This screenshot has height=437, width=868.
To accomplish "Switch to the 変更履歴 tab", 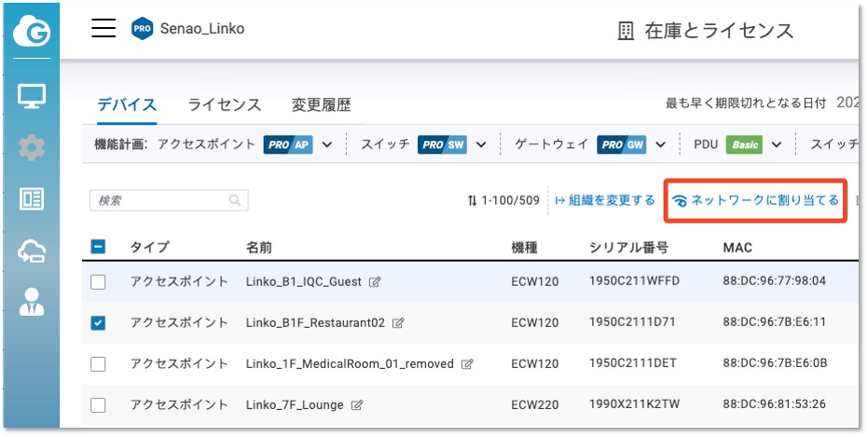I will (321, 105).
